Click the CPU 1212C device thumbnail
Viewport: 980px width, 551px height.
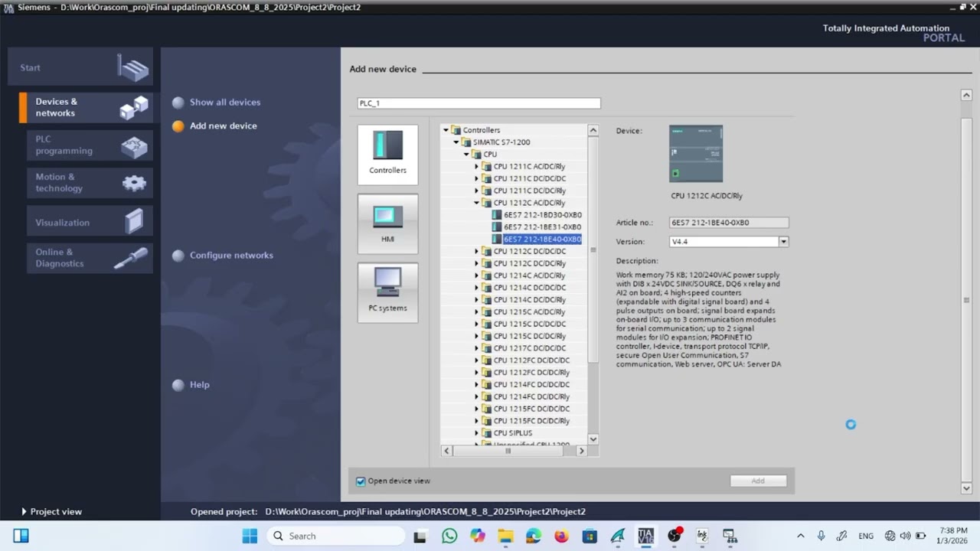696,154
